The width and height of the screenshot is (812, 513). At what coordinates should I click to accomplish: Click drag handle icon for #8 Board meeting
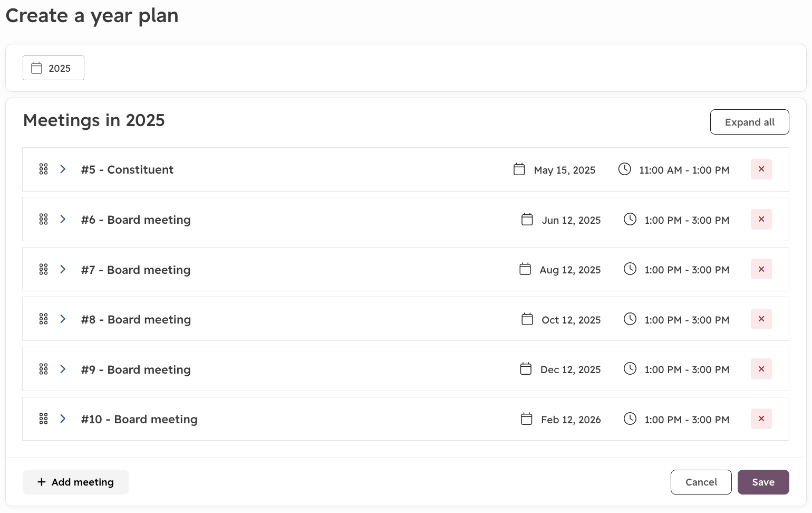(44, 319)
